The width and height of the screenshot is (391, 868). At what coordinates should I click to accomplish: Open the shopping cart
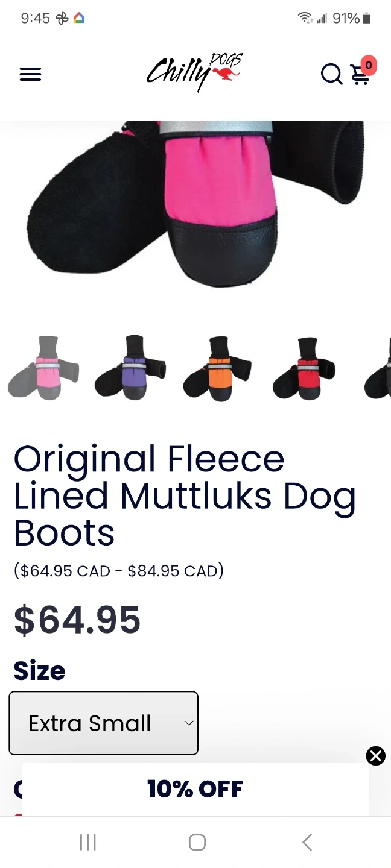pyautogui.click(x=360, y=75)
